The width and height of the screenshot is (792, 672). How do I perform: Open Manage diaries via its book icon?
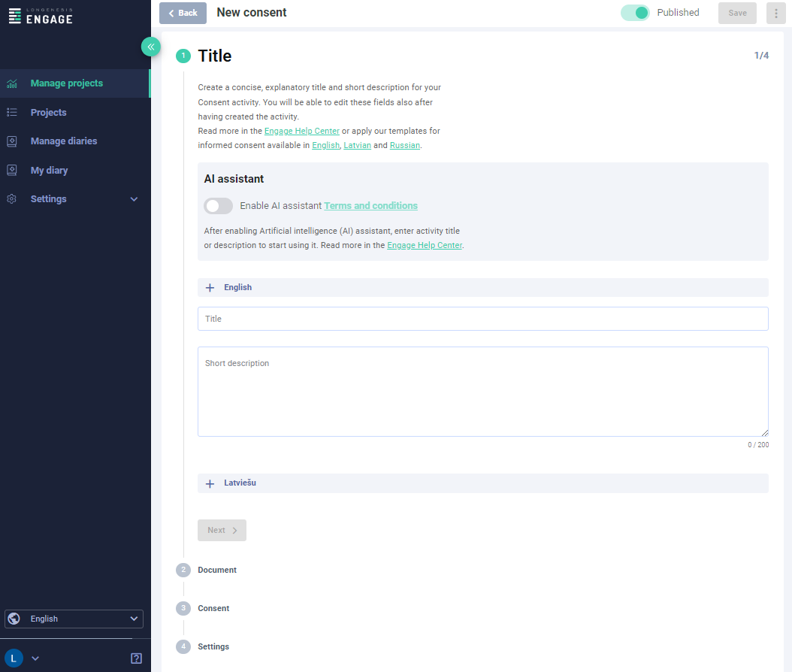pyautogui.click(x=12, y=141)
